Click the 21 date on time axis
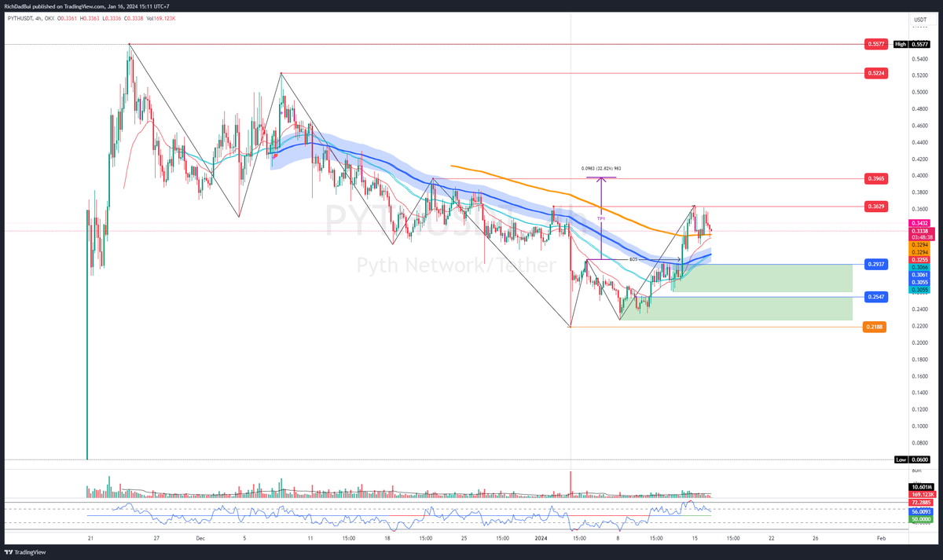The height and width of the screenshot is (560, 943). click(91, 538)
